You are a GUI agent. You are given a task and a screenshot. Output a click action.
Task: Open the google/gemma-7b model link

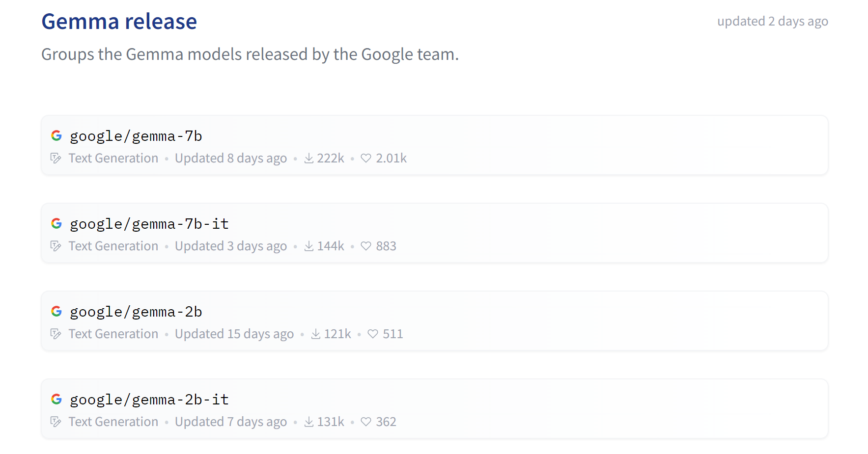[136, 136]
